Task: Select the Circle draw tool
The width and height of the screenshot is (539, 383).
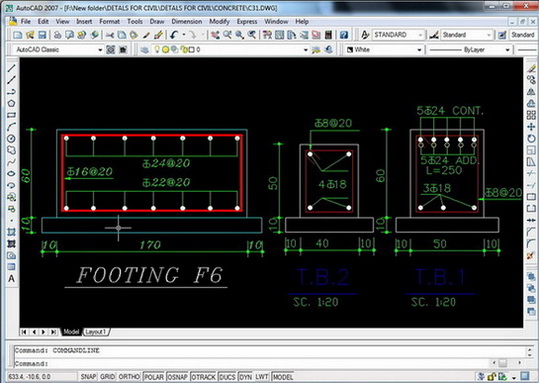Action: coord(11,138)
